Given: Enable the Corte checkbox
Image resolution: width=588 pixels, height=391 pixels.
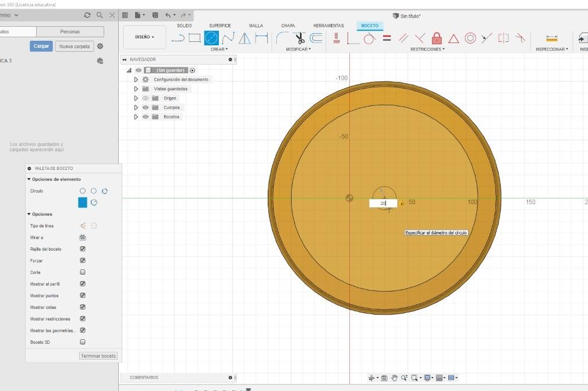Looking at the screenshot, I should point(83,272).
